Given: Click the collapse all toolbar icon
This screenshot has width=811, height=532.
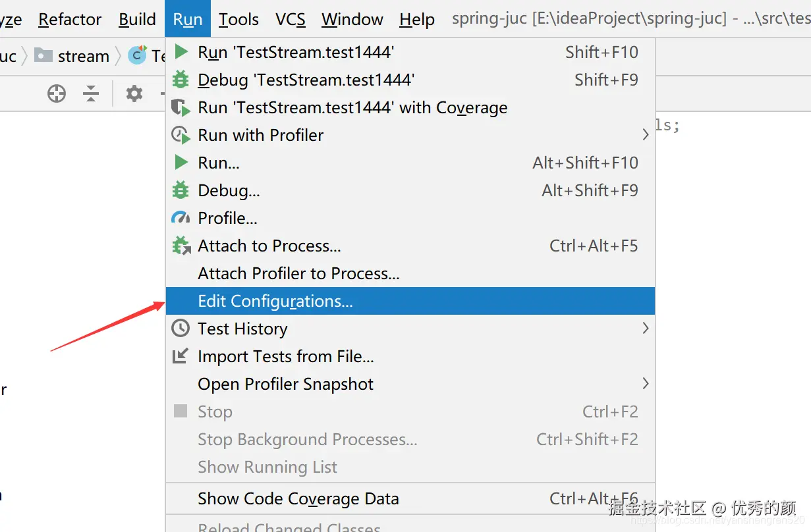Looking at the screenshot, I should click(x=91, y=94).
